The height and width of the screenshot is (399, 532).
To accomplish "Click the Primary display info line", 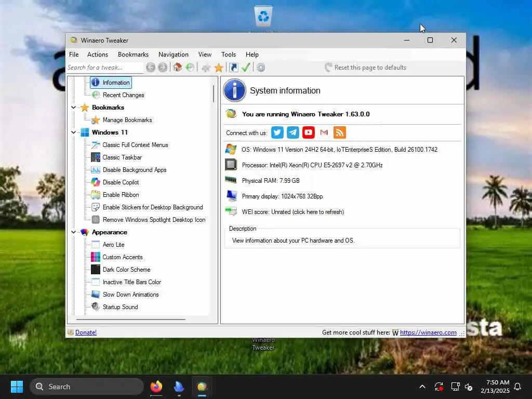I will 282,196.
